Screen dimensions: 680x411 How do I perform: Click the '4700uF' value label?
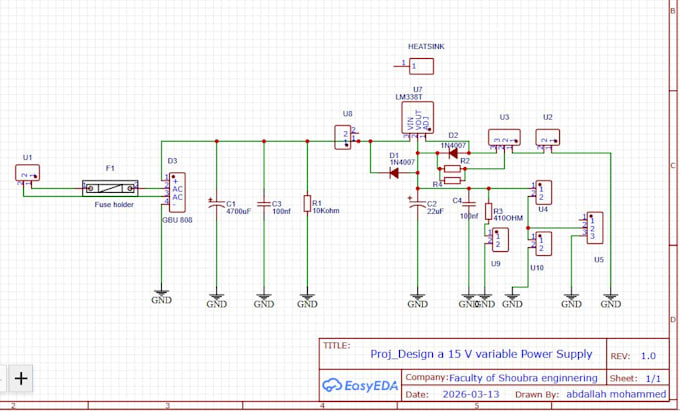[239, 211]
